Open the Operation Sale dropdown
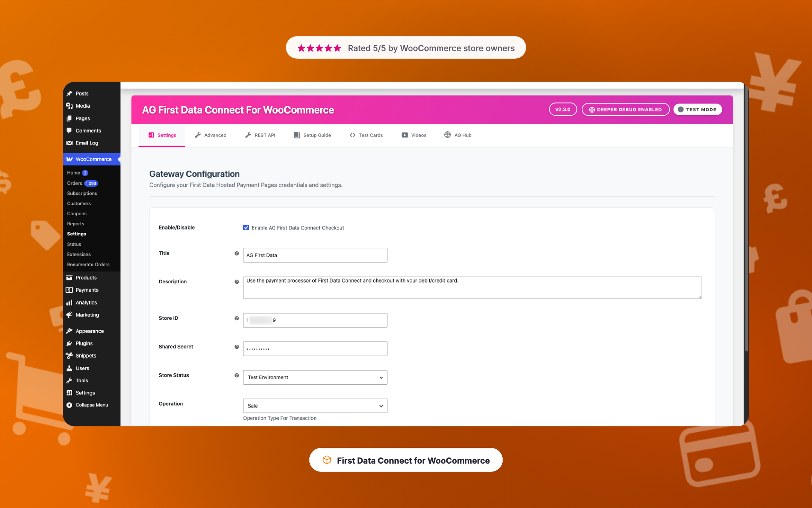The image size is (812, 508). pyautogui.click(x=315, y=406)
